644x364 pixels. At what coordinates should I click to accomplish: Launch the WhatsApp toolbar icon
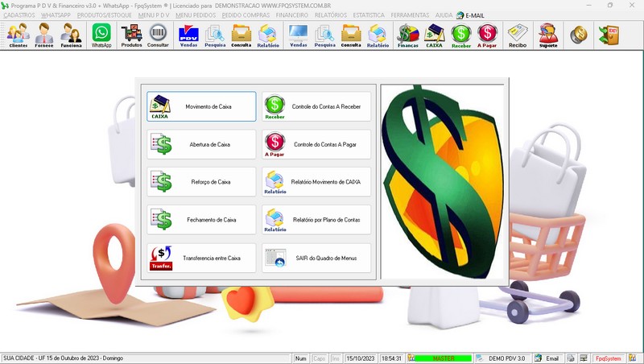(101, 35)
